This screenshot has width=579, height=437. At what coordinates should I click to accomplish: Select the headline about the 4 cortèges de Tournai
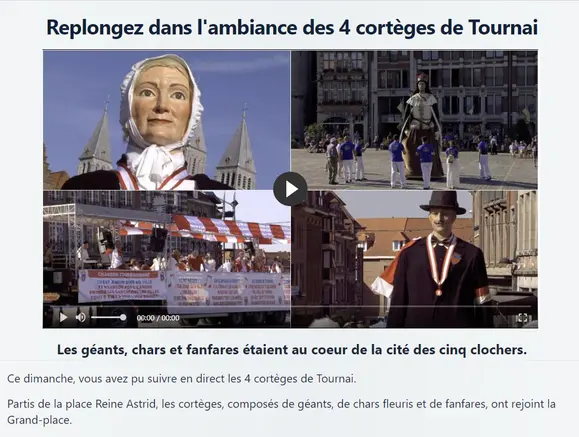point(292,27)
